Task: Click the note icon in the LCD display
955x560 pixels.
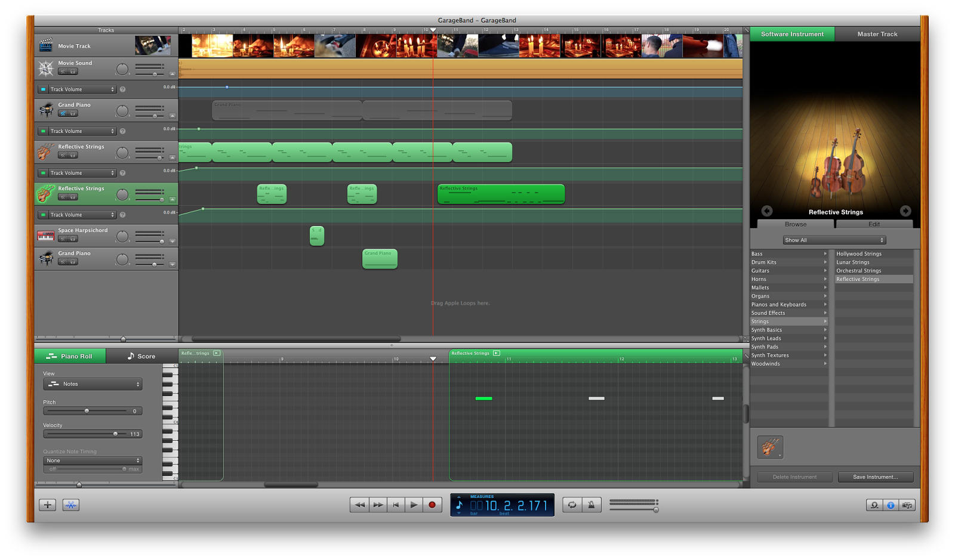Action: (459, 505)
